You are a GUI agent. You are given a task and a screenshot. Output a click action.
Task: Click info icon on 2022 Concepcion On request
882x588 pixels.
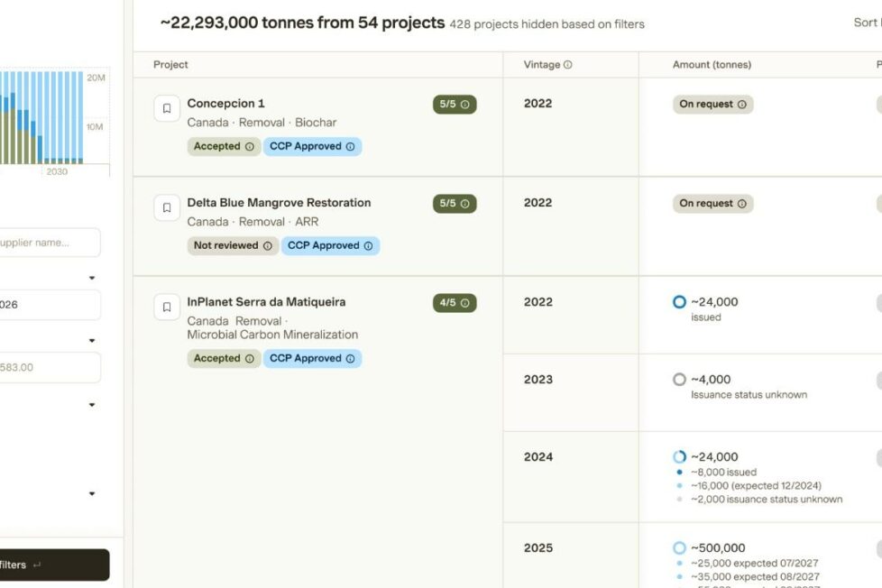pos(742,105)
